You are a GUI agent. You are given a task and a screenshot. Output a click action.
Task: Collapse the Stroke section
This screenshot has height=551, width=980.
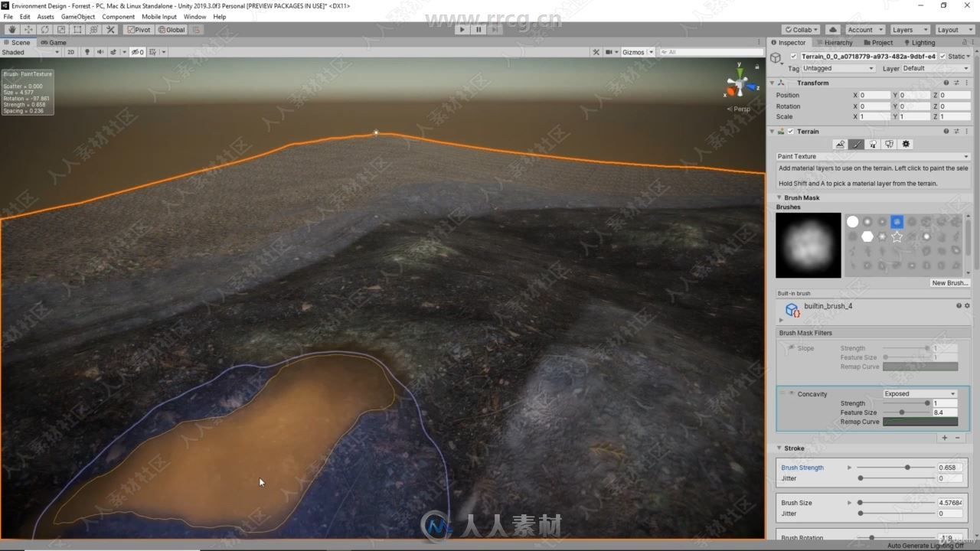coord(779,448)
